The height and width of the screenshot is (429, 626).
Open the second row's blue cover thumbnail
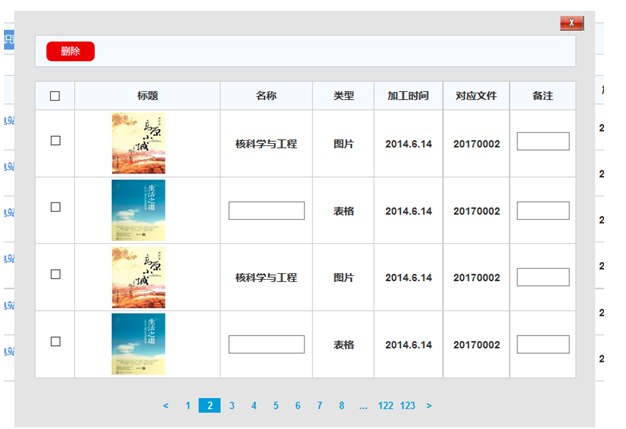click(x=138, y=210)
